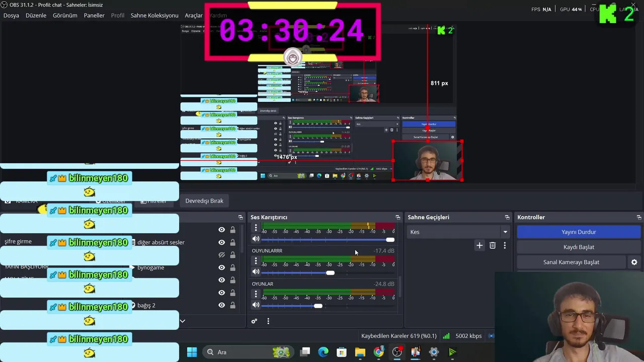Select the 'diğer absürt sesler' source row

[x=161, y=242]
